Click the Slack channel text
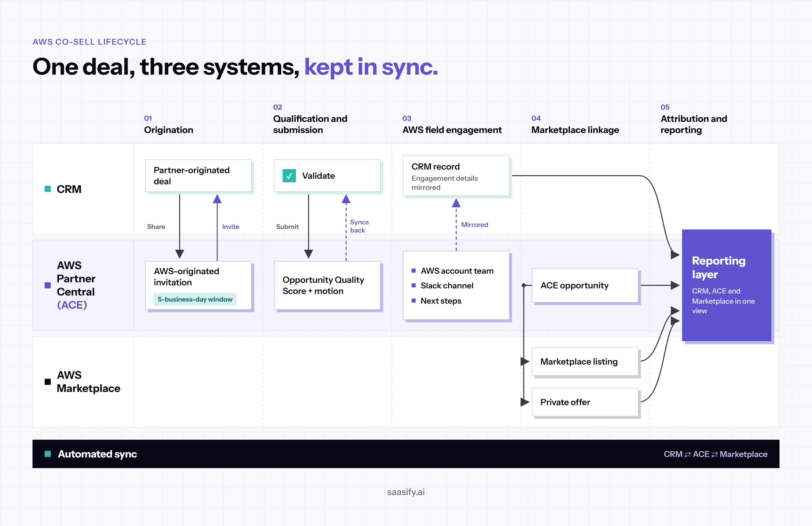 click(447, 285)
